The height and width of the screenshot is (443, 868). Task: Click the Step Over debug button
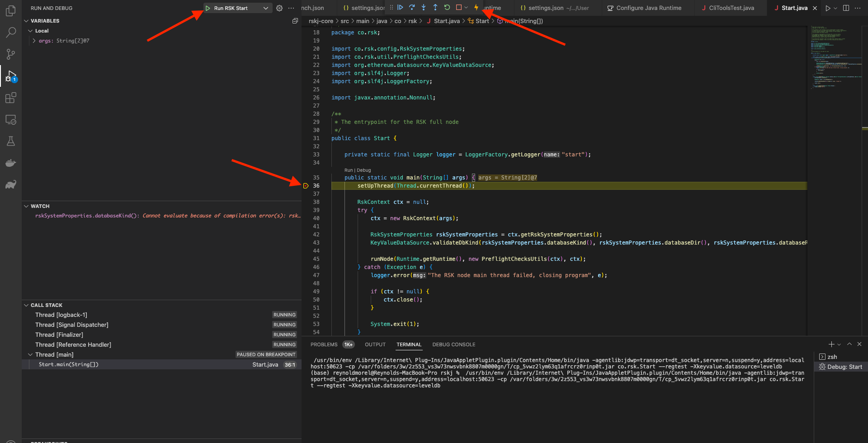pyautogui.click(x=412, y=7)
